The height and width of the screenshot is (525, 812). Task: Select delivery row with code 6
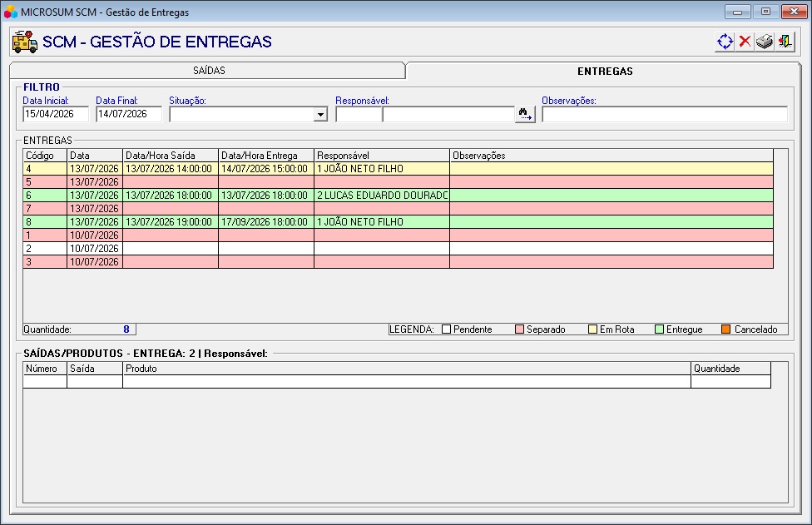399,196
